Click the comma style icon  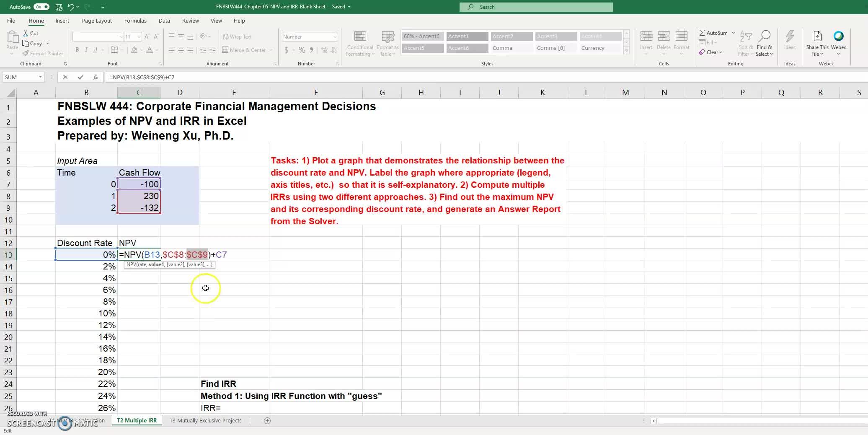tap(311, 50)
